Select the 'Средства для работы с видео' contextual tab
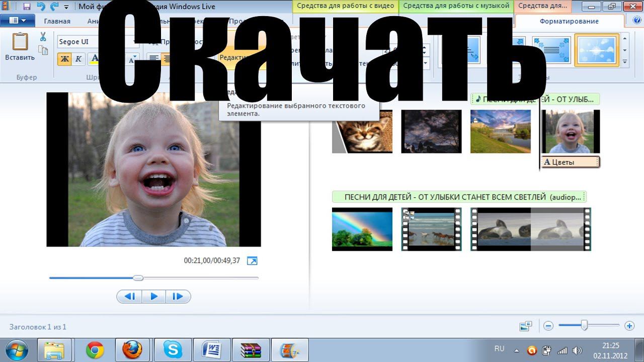Screen dimensions: 644x362 click(345, 7)
